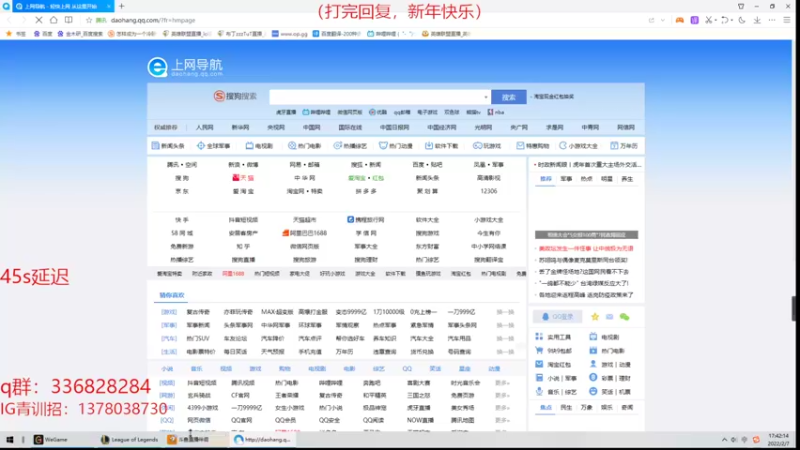Screen dimensions: 800x450
Task: Go to the browser home page icon
Action: (x=54, y=20)
